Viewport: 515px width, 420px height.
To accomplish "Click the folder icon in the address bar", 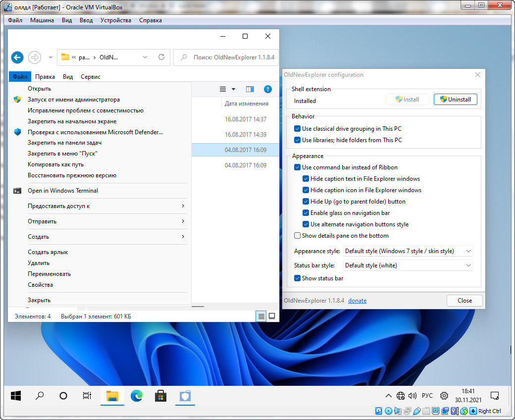I will pos(65,57).
